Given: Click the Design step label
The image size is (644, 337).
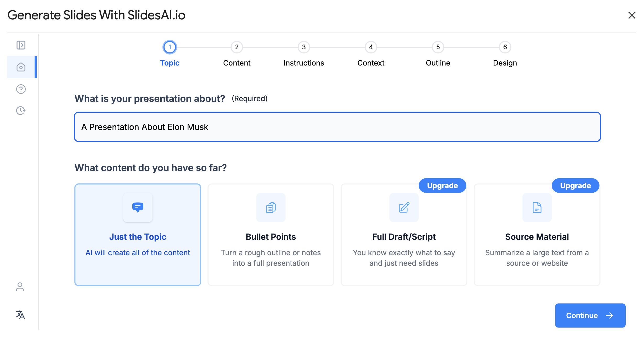Looking at the screenshot, I should [x=505, y=63].
